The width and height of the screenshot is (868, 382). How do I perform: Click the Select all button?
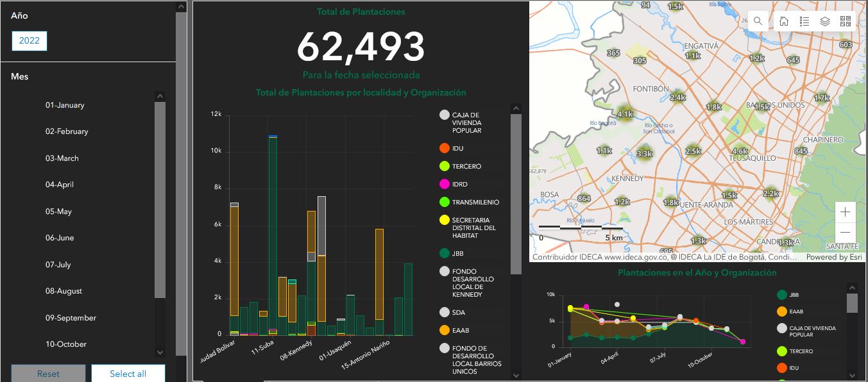coord(128,374)
